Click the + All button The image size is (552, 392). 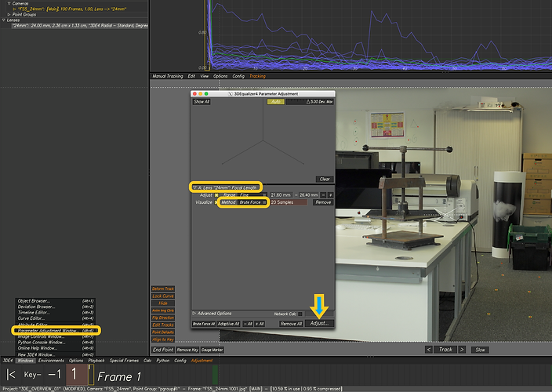(x=260, y=324)
